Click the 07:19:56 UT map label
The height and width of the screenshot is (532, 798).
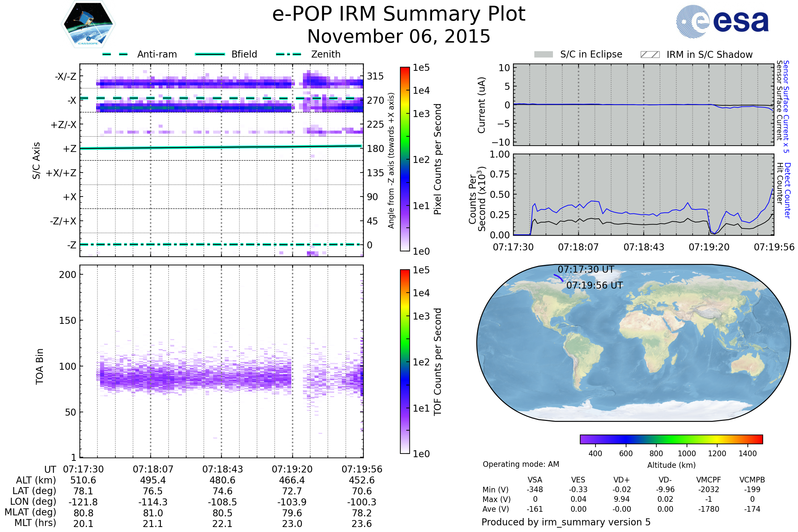pos(595,285)
